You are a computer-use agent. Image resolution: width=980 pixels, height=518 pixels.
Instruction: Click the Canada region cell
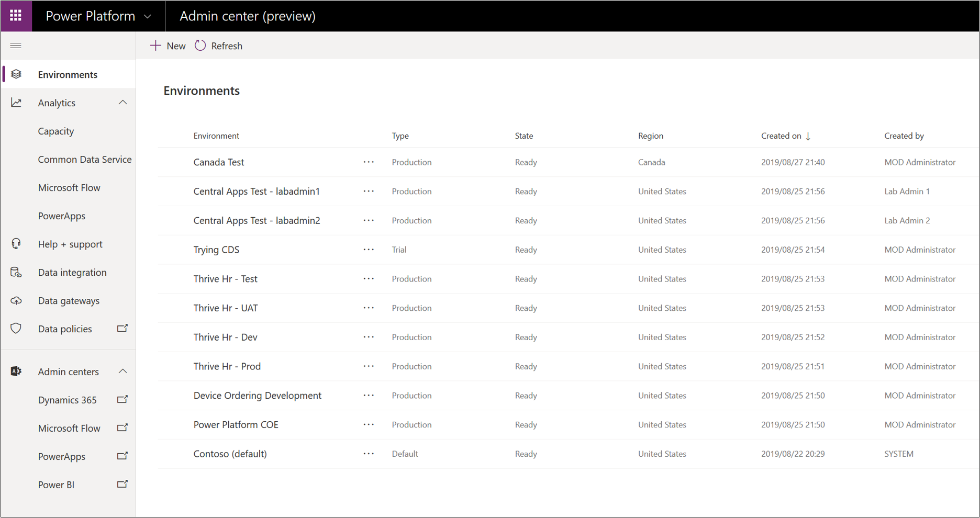(x=651, y=162)
